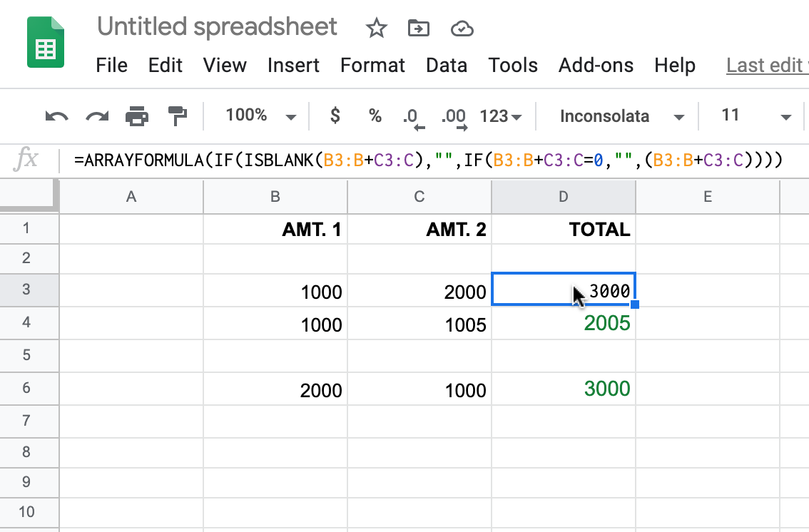Open the Google Sheets home icon

click(x=46, y=42)
